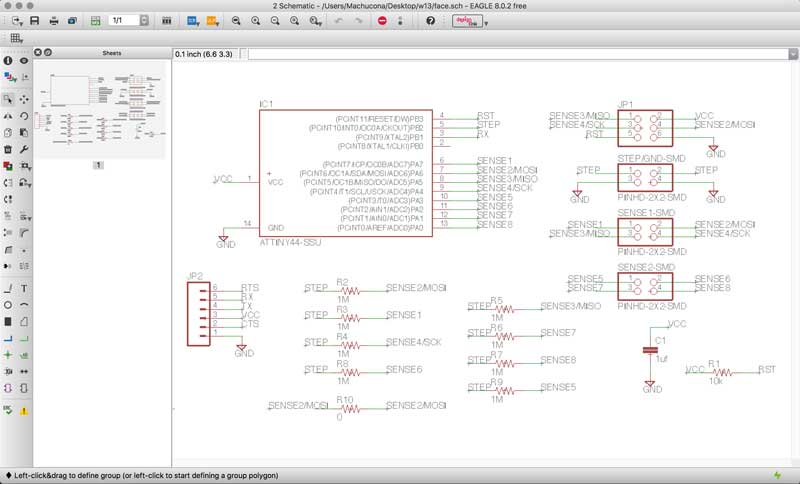The height and width of the screenshot is (484, 800).
Task: Click the sheet number label 1
Action: [98, 165]
